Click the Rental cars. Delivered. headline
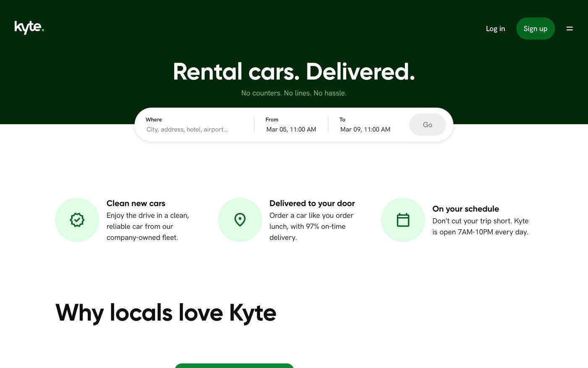This screenshot has height=368, width=588. (294, 71)
